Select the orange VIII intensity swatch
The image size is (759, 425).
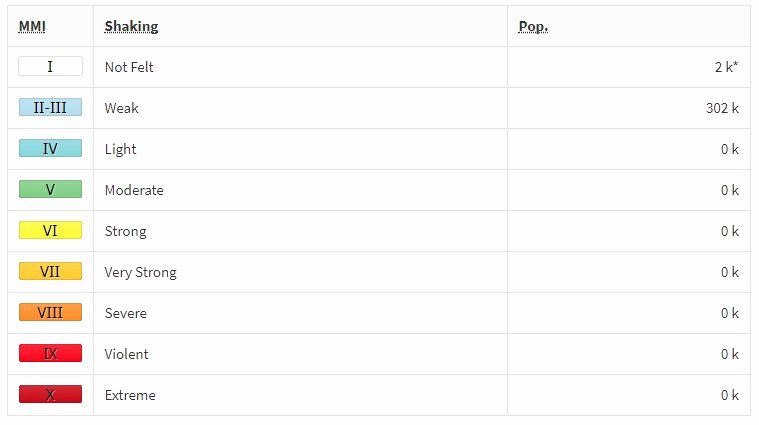(x=50, y=312)
